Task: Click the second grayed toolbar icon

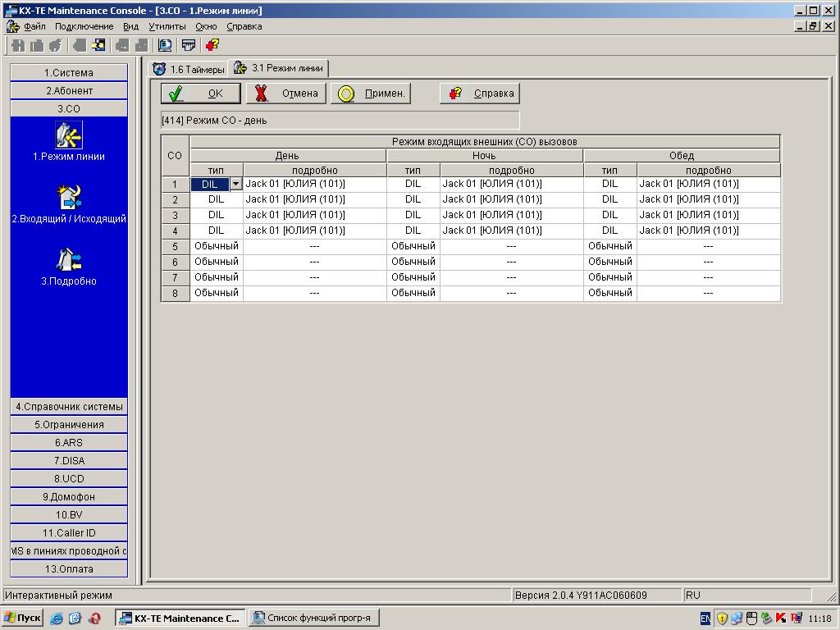Action: click(37, 46)
